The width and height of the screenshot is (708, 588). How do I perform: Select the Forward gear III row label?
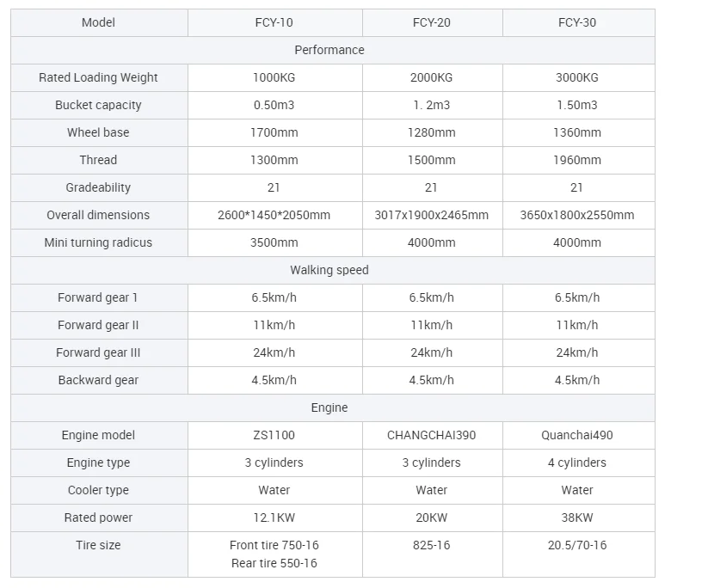(98, 352)
